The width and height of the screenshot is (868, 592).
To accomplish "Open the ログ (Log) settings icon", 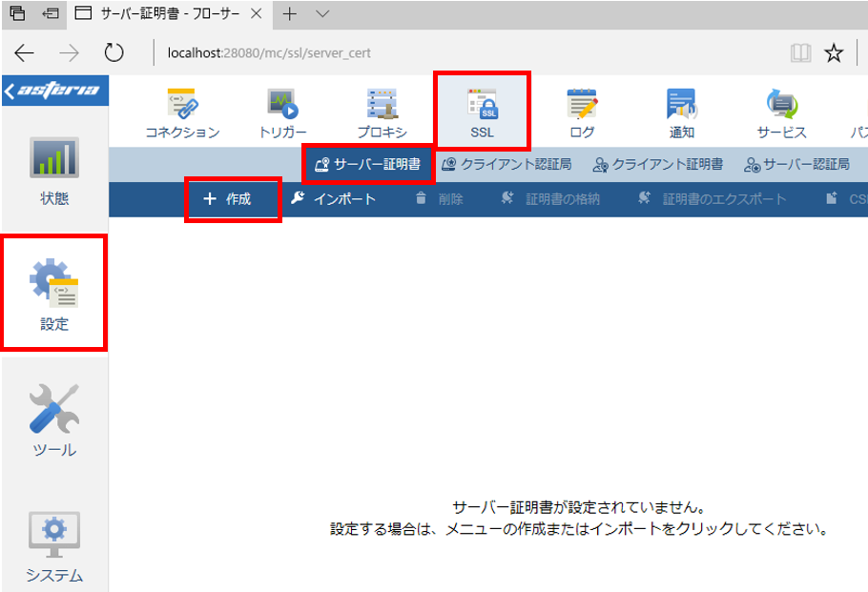I will pyautogui.click(x=582, y=113).
